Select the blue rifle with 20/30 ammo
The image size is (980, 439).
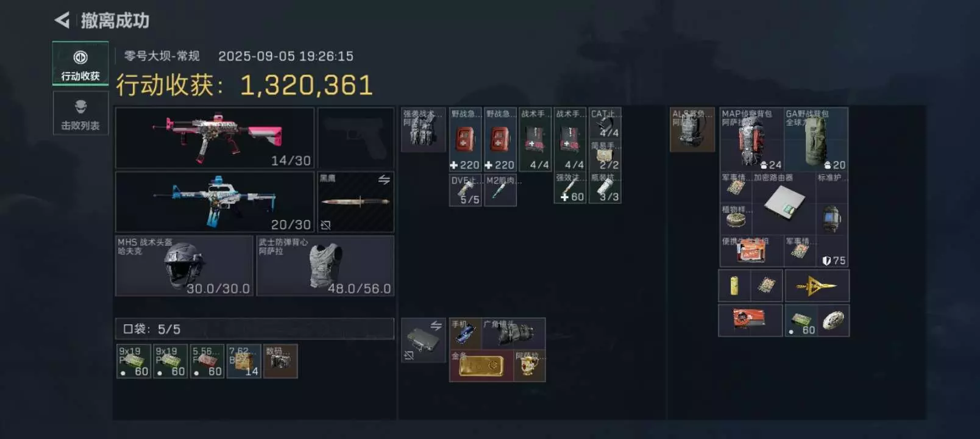pyautogui.click(x=215, y=202)
